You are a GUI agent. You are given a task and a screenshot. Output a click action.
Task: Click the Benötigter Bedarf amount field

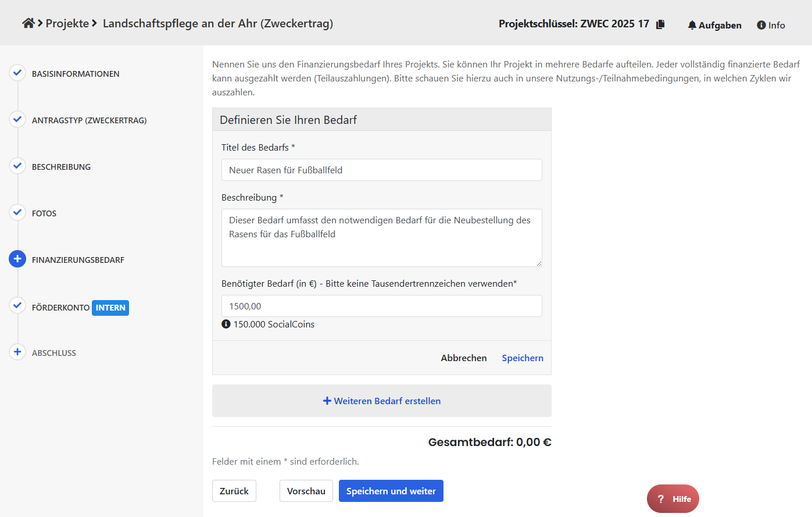[381, 306]
